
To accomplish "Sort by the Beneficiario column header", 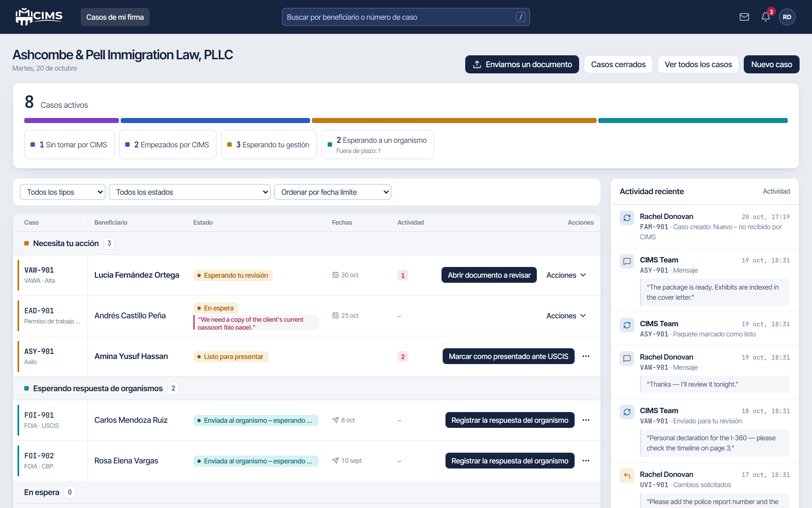I will [x=111, y=222].
